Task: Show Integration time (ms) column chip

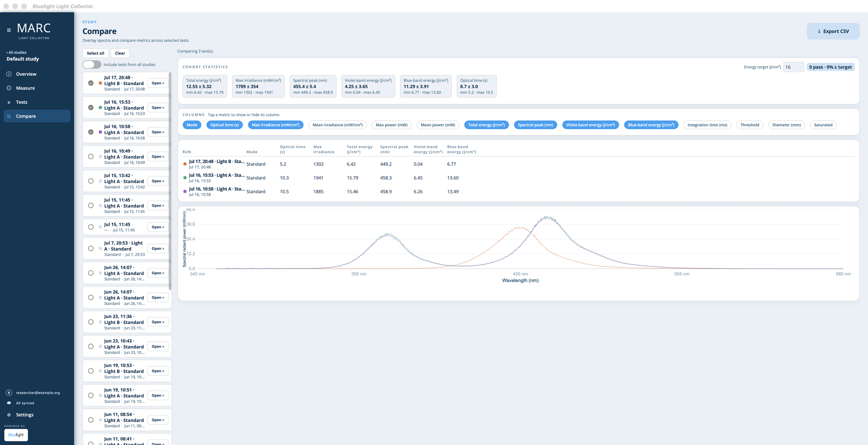Action: point(707,125)
